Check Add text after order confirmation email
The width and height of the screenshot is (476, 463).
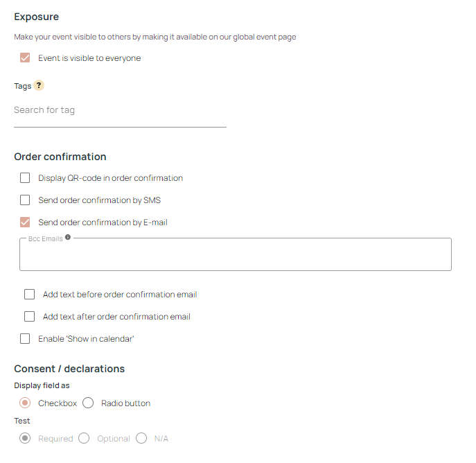click(x=29, y=317)
